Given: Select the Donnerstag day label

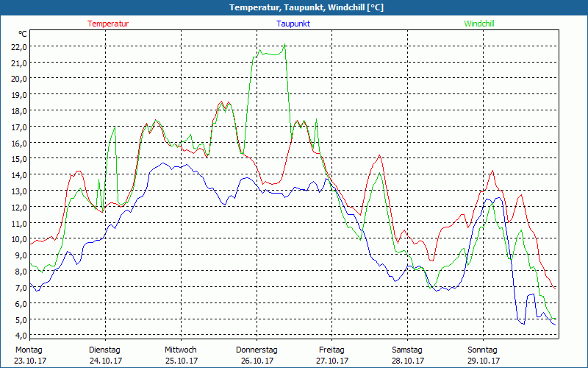Looking at the screenshot, I should 256,350.
